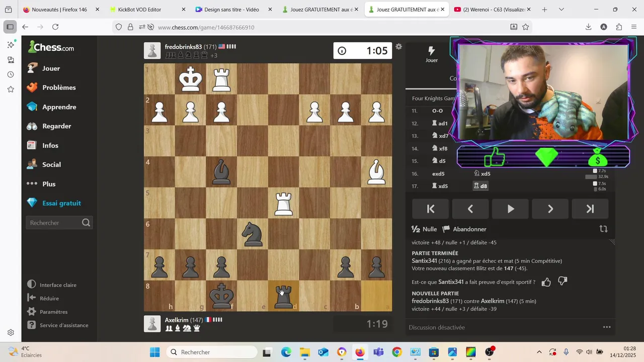644x362 pixels.
Task: Switch to Design sans titre Vidéo tab
Action: 234,10
